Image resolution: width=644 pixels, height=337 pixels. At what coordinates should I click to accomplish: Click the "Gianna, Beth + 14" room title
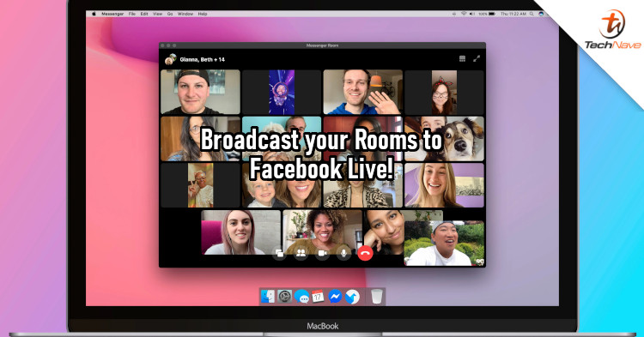point(202,59)
